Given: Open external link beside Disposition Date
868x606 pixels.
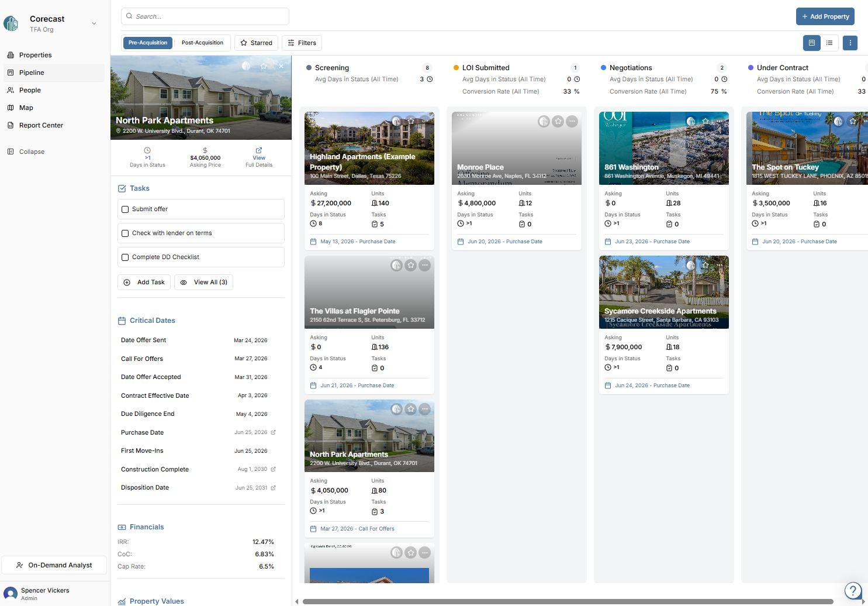Looking at the screenshot, I should coord(273,487).
